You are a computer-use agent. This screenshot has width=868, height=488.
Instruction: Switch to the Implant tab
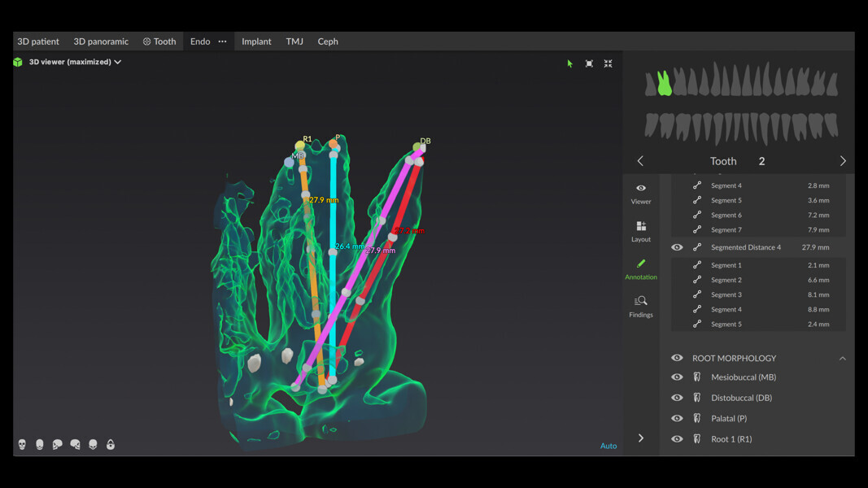pos(256,41)
